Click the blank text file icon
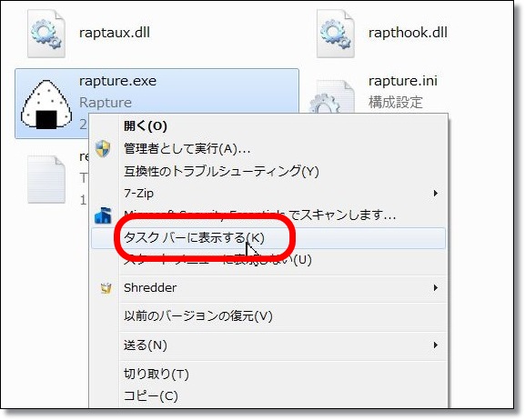Viewport: 525px width, 420px height. coord(46,180)
